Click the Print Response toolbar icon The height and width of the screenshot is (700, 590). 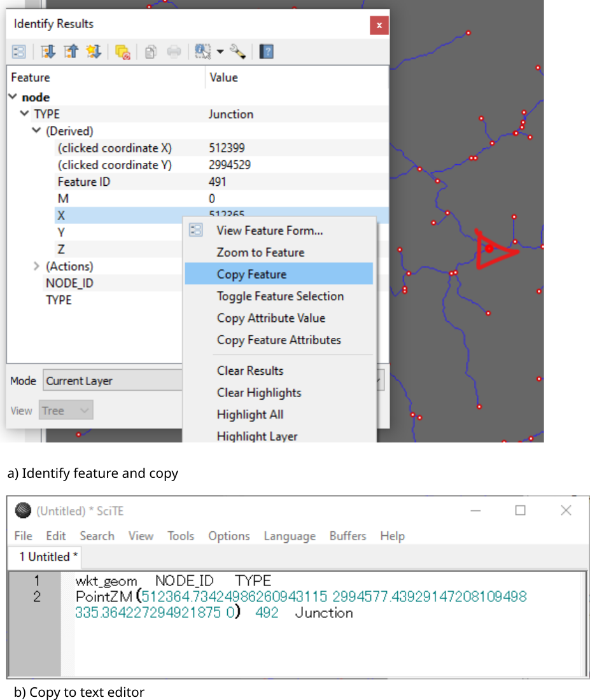pos(174,52)
